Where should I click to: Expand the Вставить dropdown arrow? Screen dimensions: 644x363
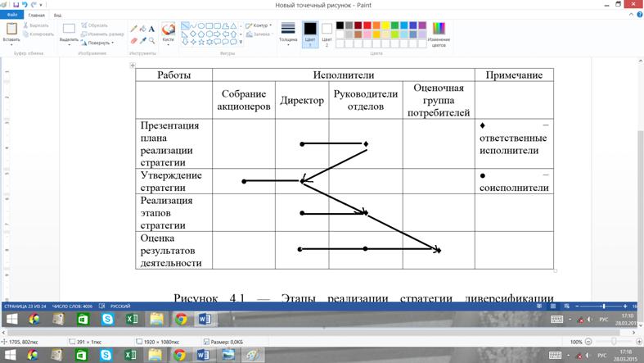point(11,43)
